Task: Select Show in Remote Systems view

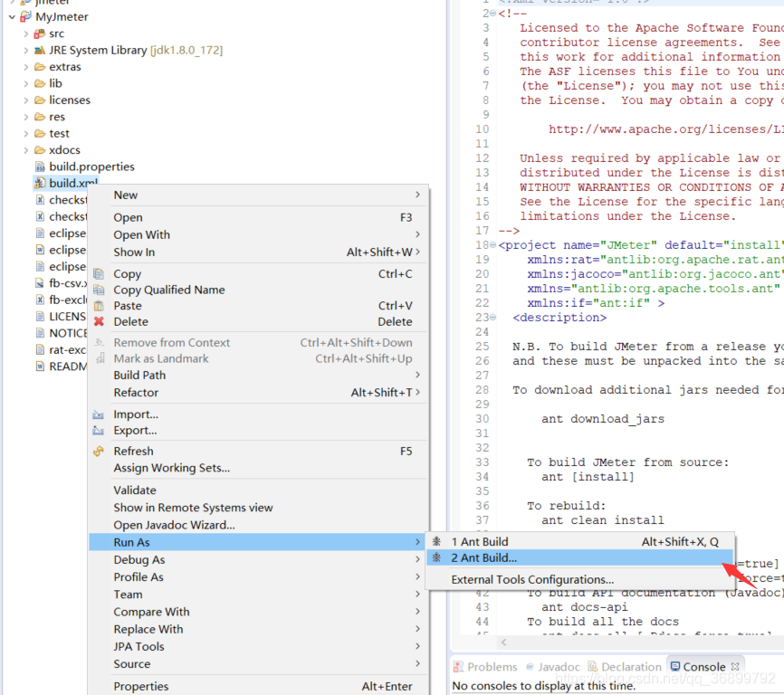Action: coord(259,508)
